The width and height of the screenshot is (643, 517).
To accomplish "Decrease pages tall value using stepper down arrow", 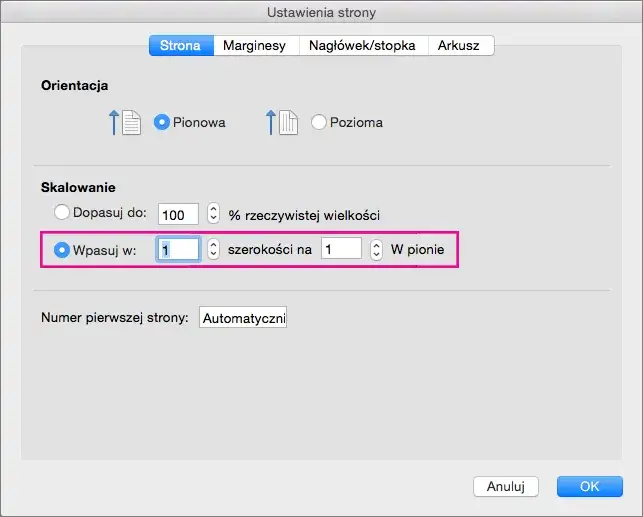I will click(x=376, y=255).
